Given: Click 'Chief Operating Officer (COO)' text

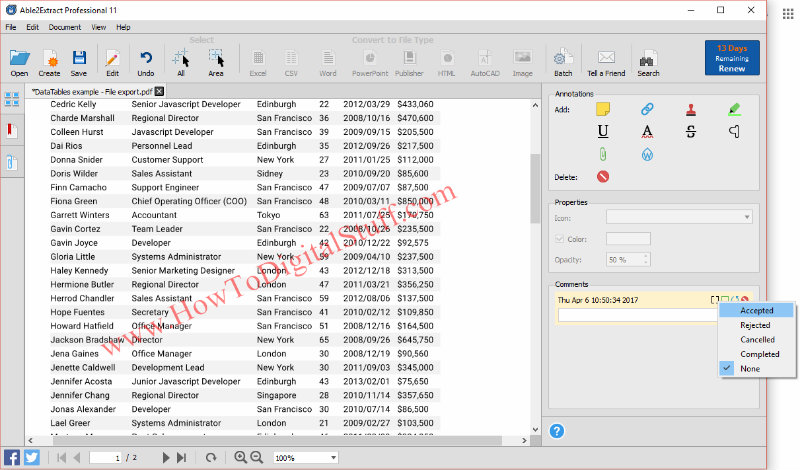Looking at the screenshot, I should (189, 201).
